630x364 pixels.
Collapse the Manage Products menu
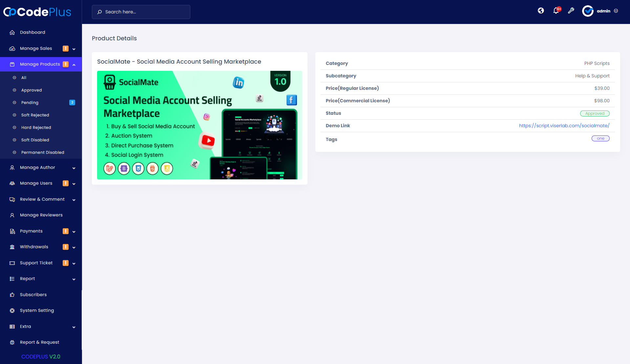[74, 65]
